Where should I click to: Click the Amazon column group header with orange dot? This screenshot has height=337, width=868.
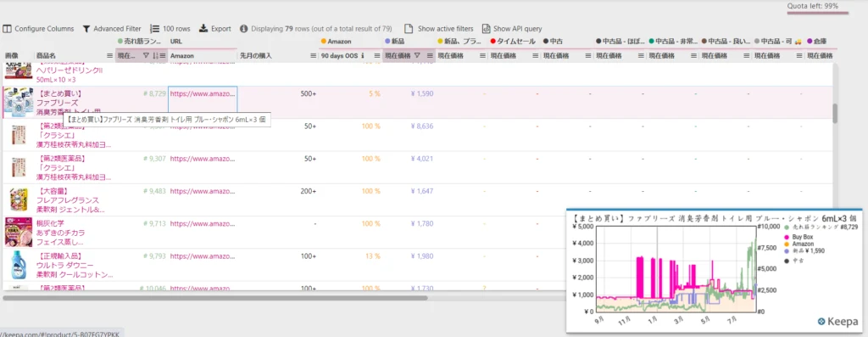(336, 42)
